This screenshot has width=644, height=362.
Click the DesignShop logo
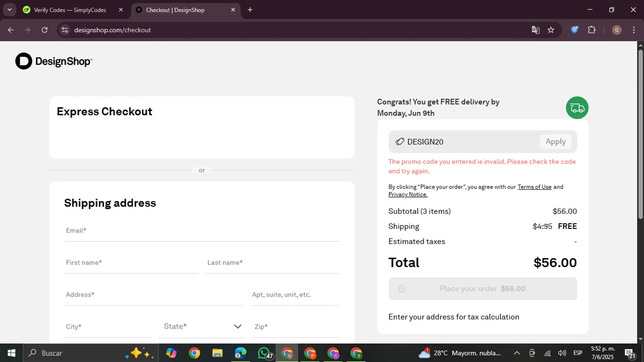(x=54, y=61)
